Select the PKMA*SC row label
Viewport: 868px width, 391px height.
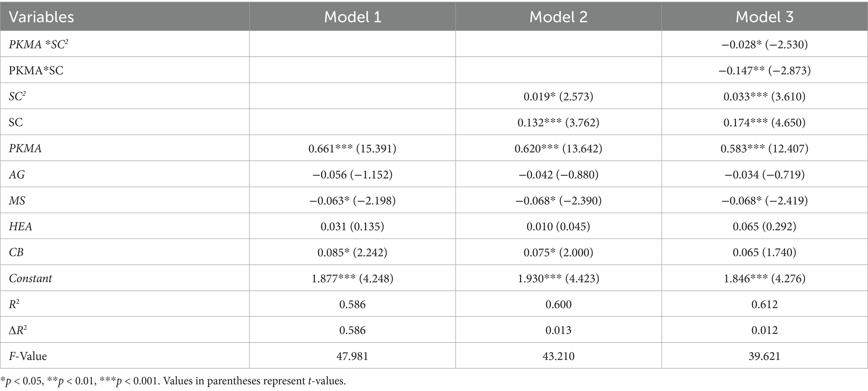pos(36,70)
